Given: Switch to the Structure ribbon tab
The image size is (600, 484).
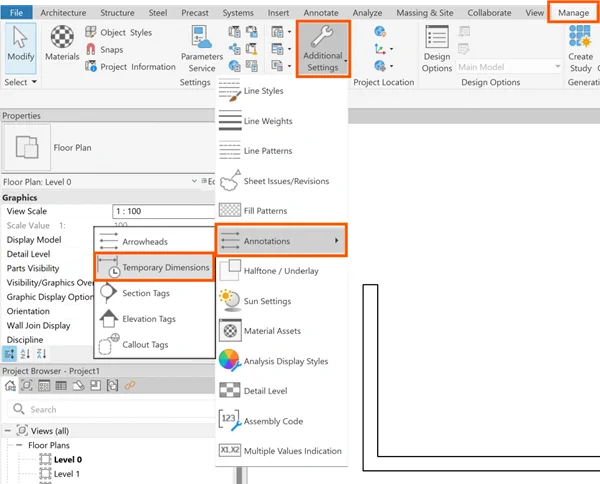Looking at the screenshot, I should 117,13.
